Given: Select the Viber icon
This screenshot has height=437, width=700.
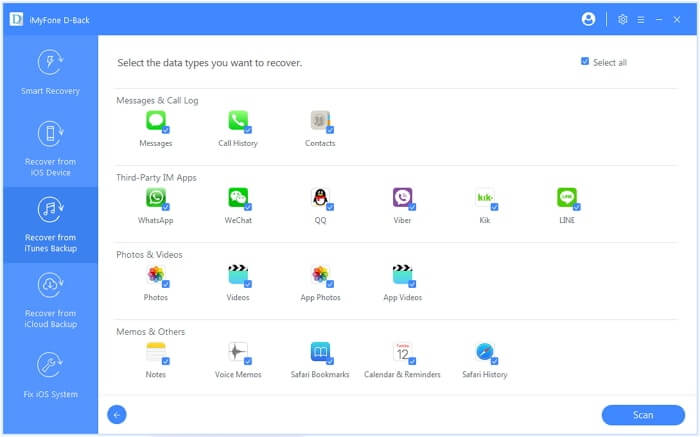Looking at the screenshot, I should click(402, 198).
